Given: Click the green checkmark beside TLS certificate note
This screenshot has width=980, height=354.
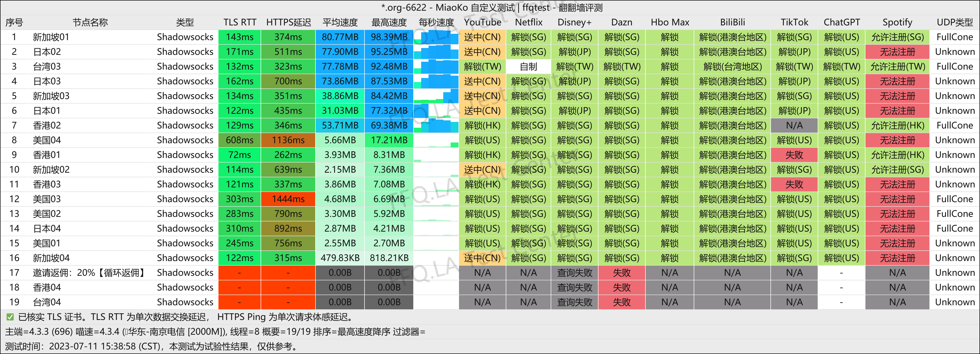Looking at the screenshot, I should coord(10,317).
